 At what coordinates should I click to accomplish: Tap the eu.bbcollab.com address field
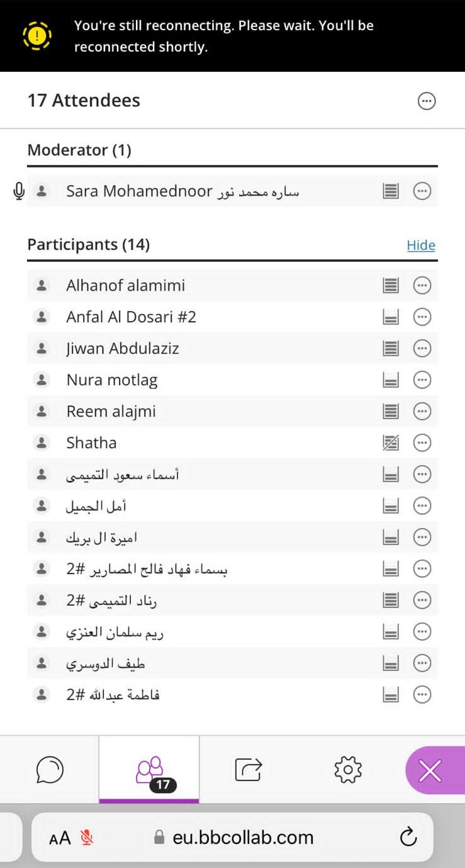tap(242, 837)
